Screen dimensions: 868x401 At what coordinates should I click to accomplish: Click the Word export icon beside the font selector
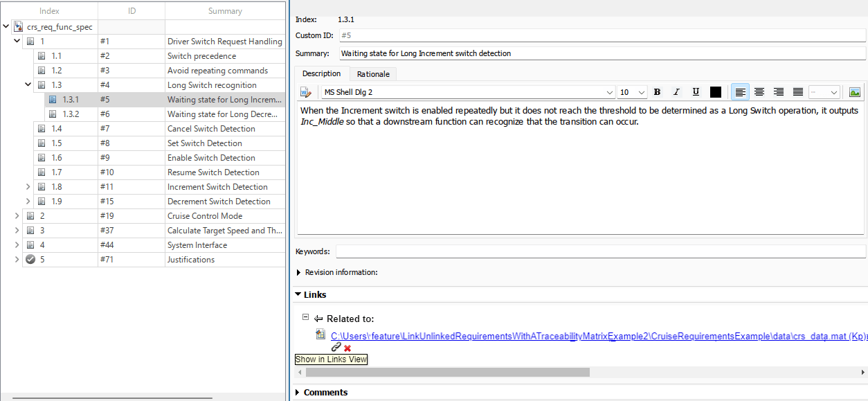click(305, 91)
